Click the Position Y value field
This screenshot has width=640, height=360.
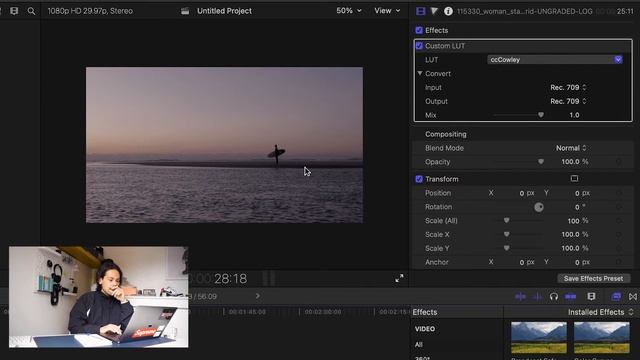(582, 193)
